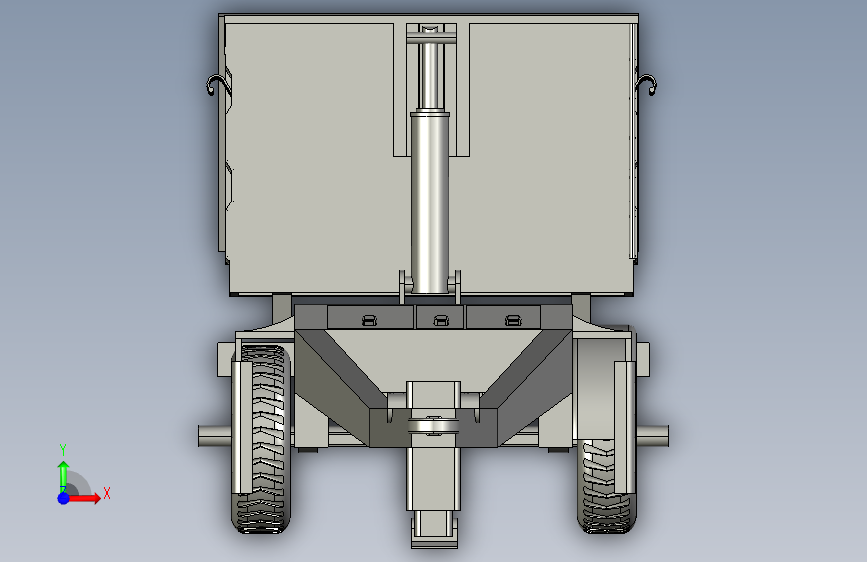Viewport: 867px width, 562px height.
Task: Select the large left panel of the dump box
Action: (x=312, y=158)
